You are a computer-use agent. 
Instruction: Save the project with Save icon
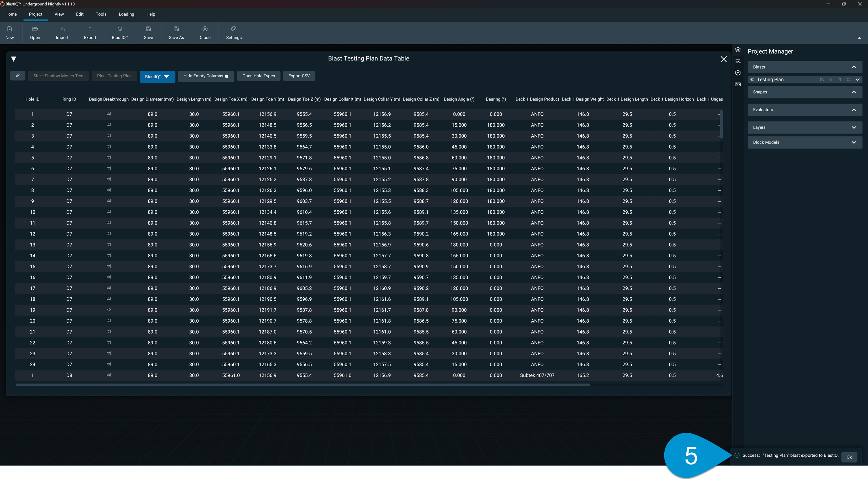pos(148,33)
